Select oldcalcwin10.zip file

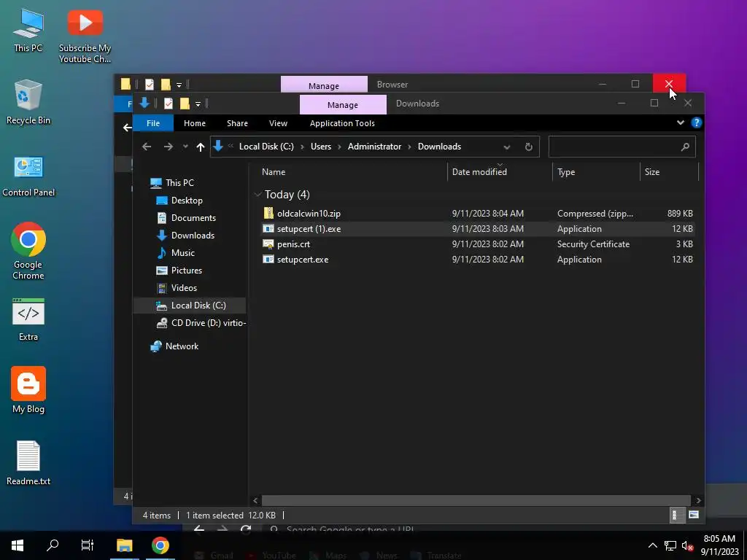click(x=478, y=214)
